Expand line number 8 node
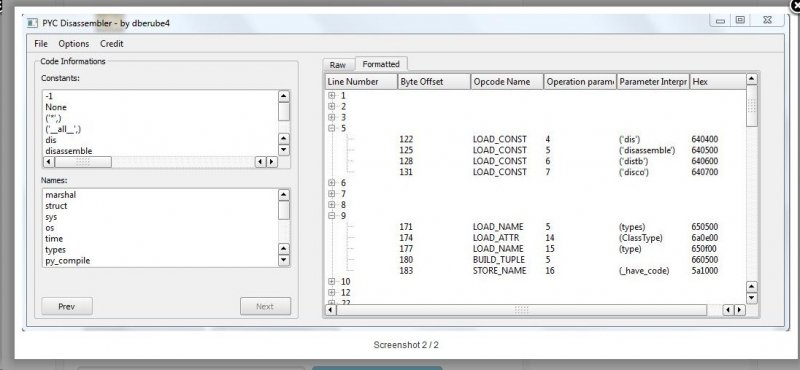The width and height of the screenshot is (800, 370). (x=332, y=205)
